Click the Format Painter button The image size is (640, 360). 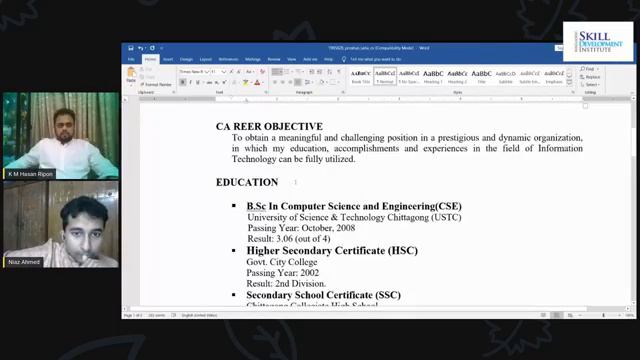156,84
